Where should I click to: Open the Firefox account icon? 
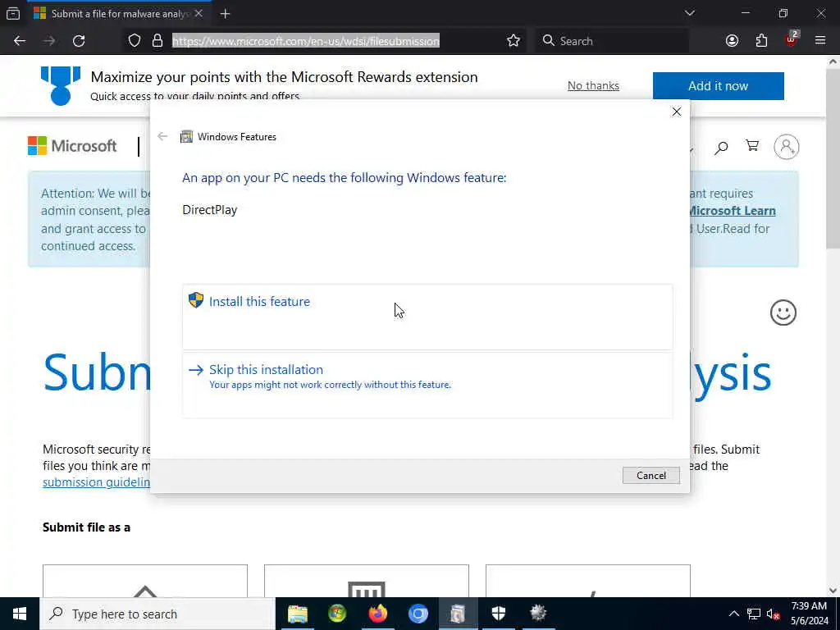pyautogui.click(x=732, y=41)
